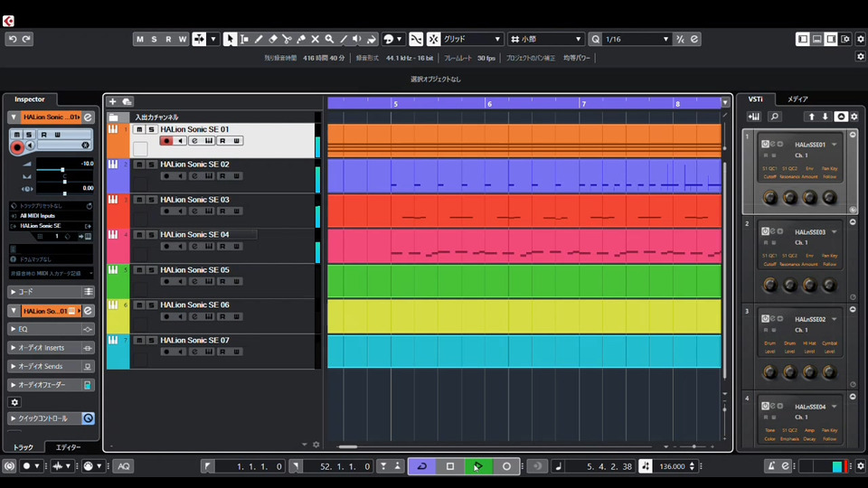
Task: Open the color tool dropdown arrow
Action: (399, 39)
